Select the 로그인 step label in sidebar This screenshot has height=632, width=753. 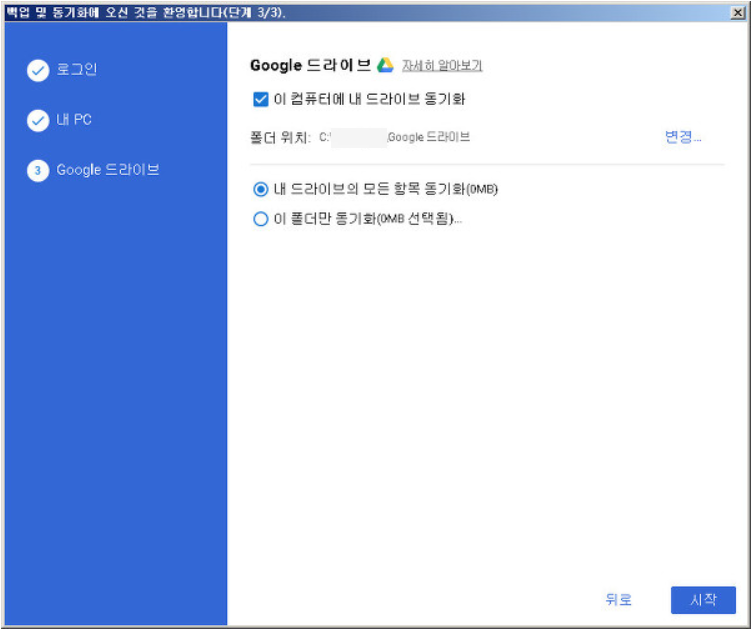pos(77,70)
